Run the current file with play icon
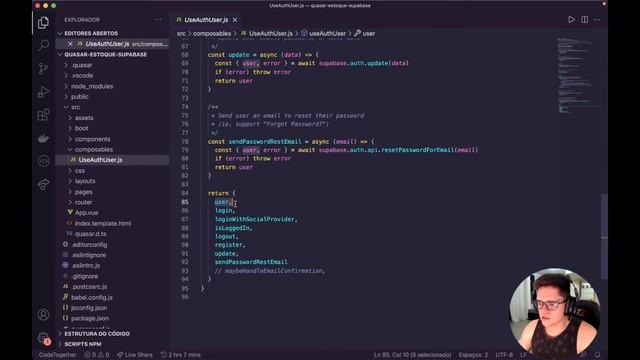 (571, 20)
